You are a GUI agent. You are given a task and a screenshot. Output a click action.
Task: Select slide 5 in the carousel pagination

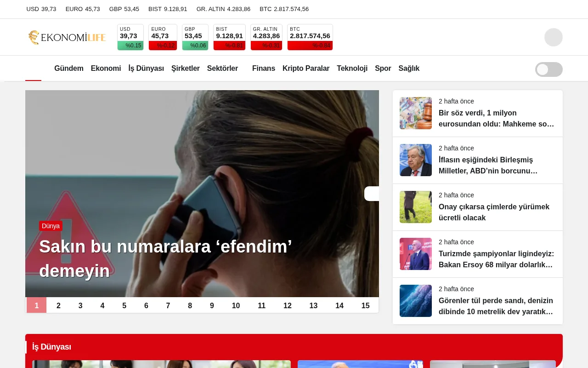(124, 305)
